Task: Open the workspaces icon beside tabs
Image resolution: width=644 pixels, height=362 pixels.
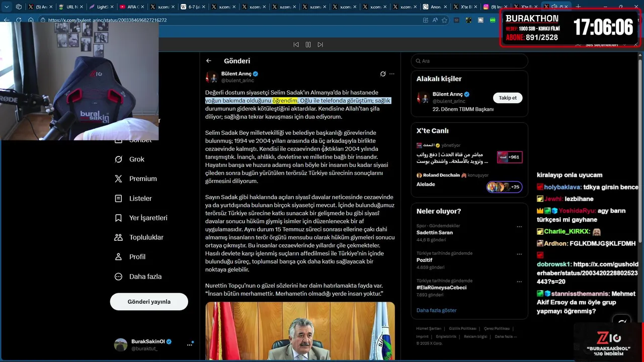Action: pyautogui.click(x=19, y=7)
